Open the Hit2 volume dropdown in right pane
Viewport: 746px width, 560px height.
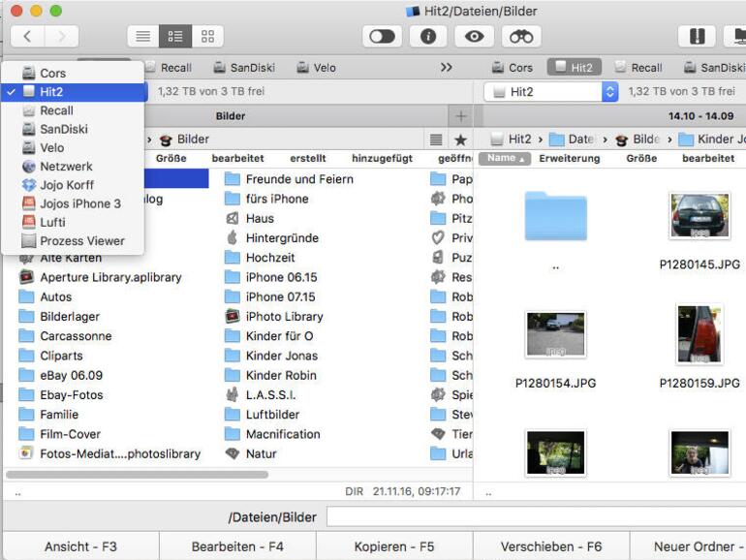pos(551,92)
